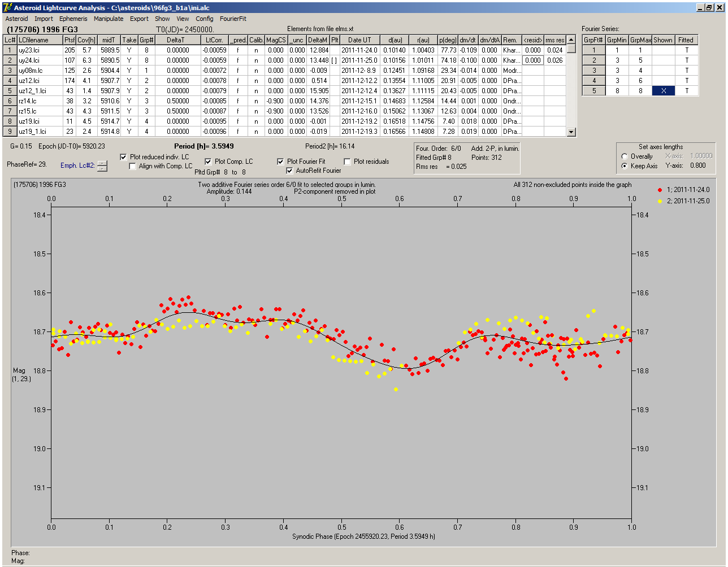
Task: Open the Import menu
Action: coord(44,19)
